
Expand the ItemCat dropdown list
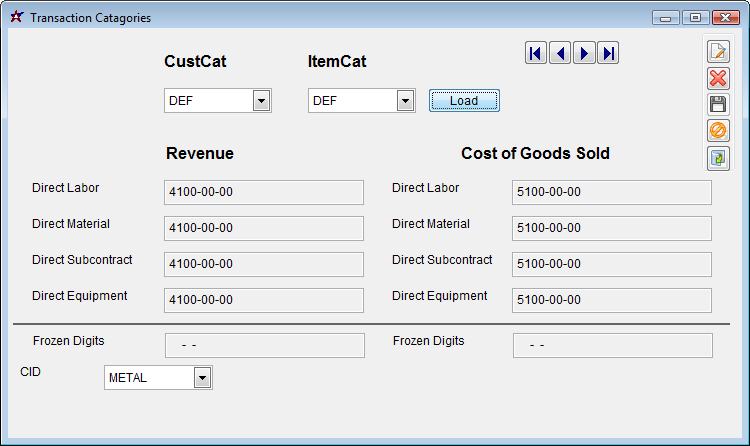(x=405, y=100)
